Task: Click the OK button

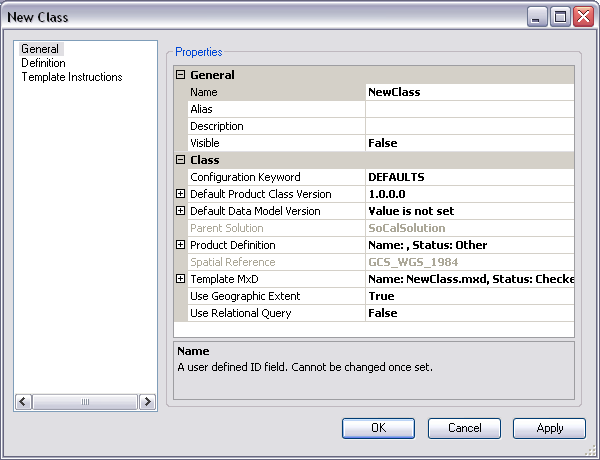Action: point(378,428)
